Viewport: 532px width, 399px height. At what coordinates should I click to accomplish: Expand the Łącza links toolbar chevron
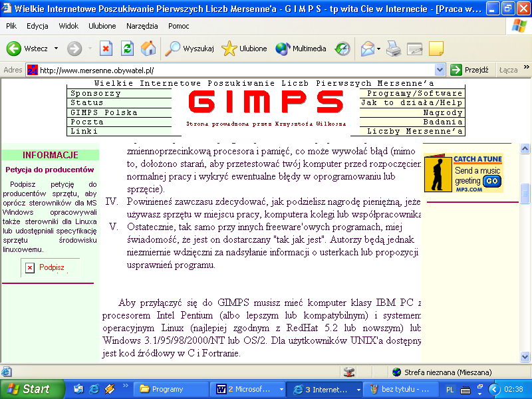coord(526,67)
